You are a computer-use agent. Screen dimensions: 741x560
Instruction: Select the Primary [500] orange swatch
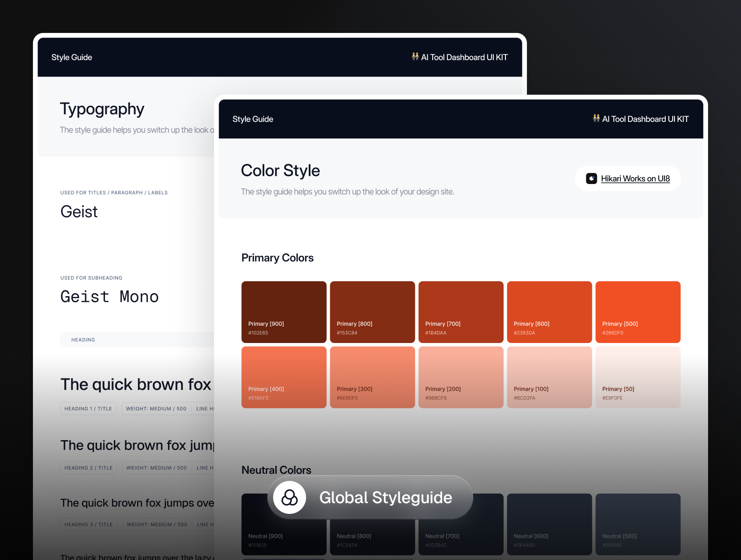coord(638,312)
